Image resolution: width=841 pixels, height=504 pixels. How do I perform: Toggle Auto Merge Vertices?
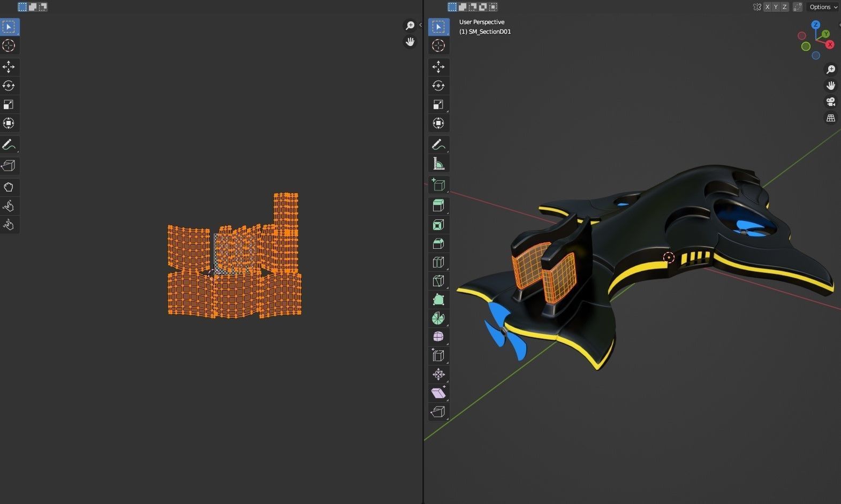pyautogui.click(x=798, y=7)
